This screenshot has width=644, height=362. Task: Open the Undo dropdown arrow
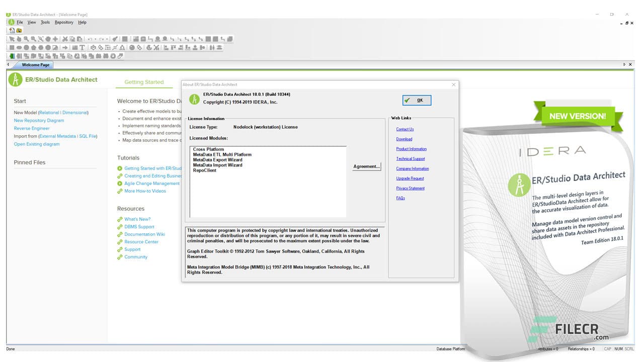(x=97, y=38)
